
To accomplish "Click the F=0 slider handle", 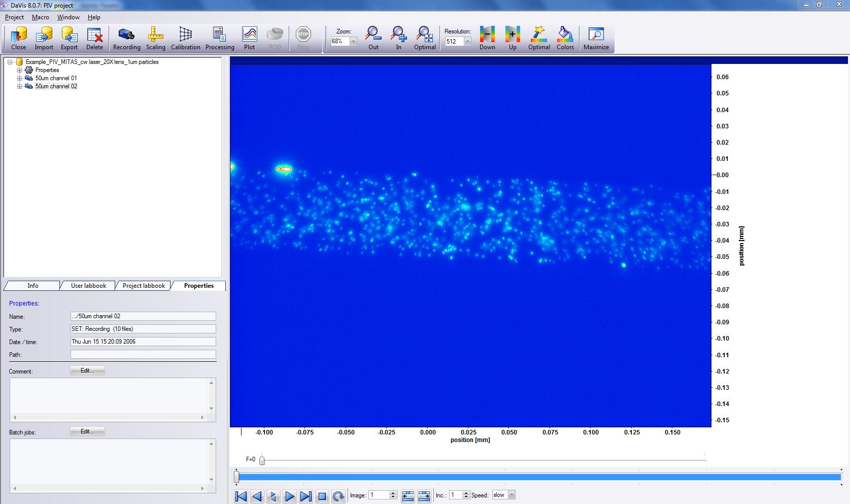I will [x=262, y=460].
